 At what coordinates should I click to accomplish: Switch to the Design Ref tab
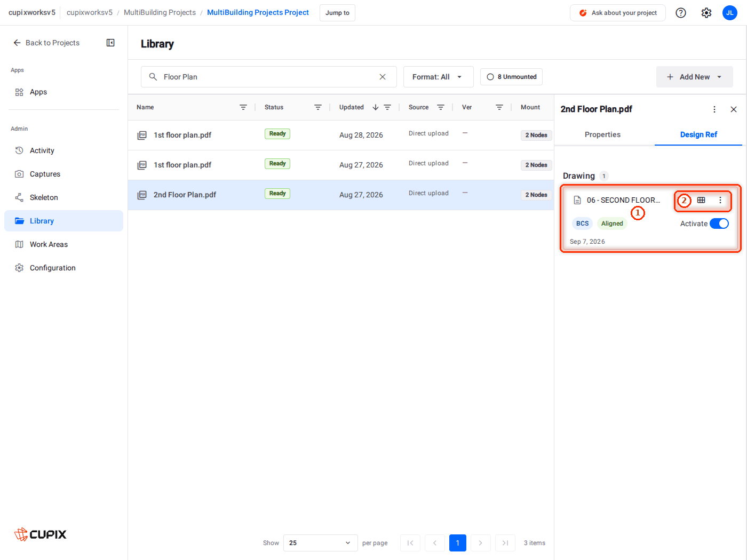(x=698, y=134)
